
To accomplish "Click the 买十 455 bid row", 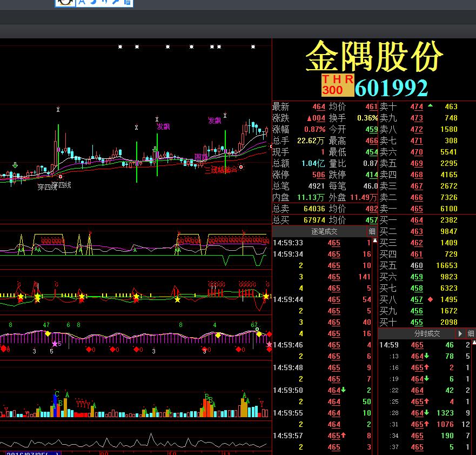I will 426,322.
